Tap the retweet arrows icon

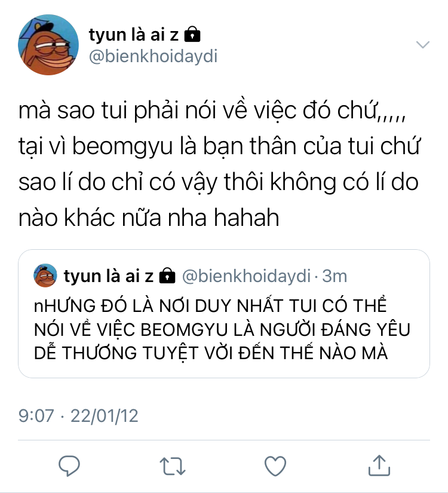[x=172, y=466]
